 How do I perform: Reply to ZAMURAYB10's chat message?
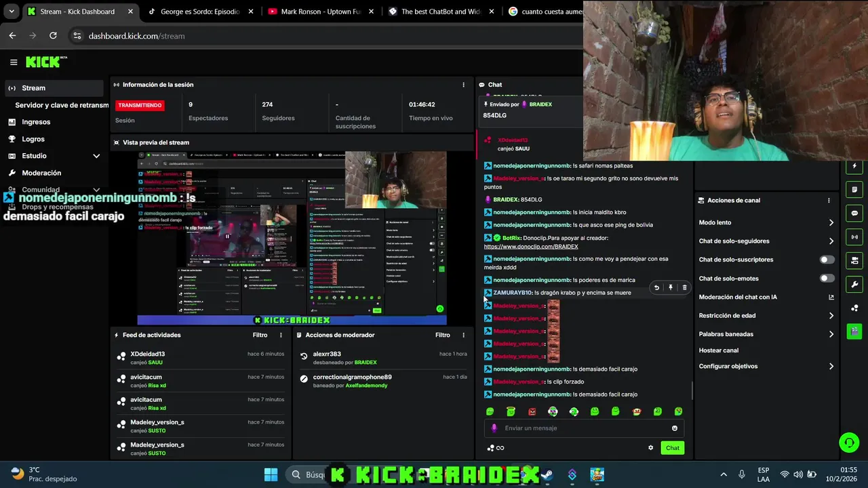tap(656, 287)
